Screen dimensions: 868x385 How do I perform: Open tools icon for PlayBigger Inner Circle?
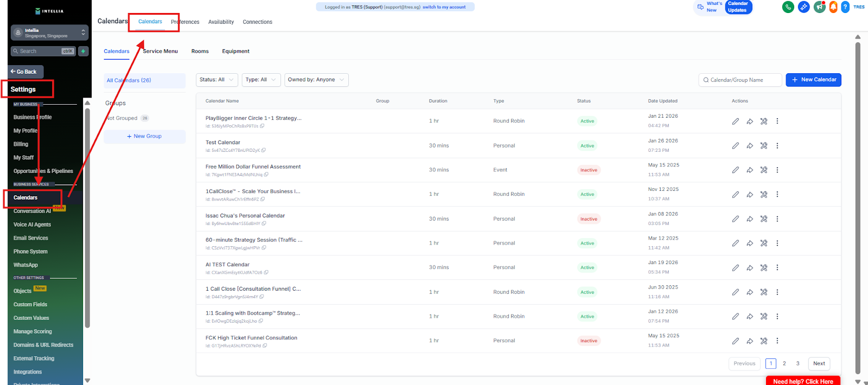coord(763,121)
